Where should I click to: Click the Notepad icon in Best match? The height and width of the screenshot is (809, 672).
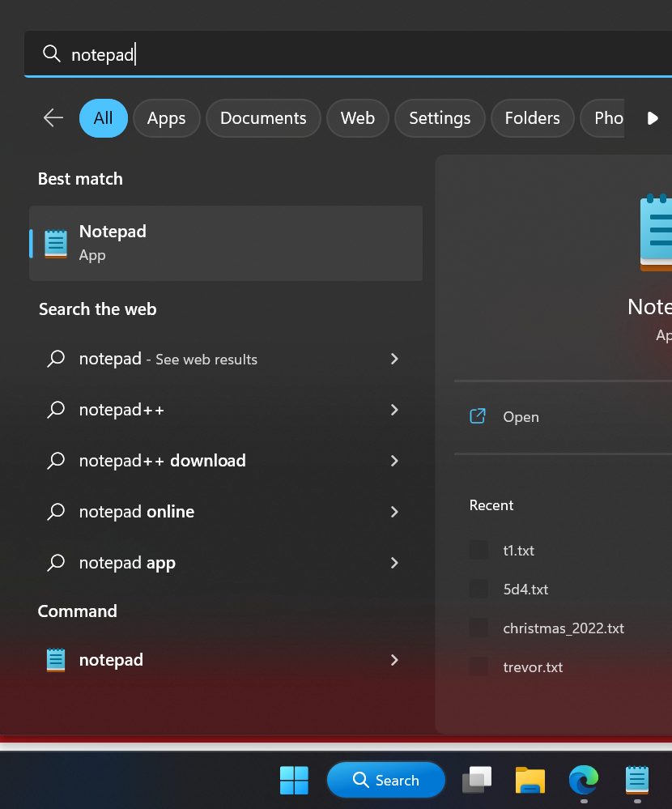56,244
